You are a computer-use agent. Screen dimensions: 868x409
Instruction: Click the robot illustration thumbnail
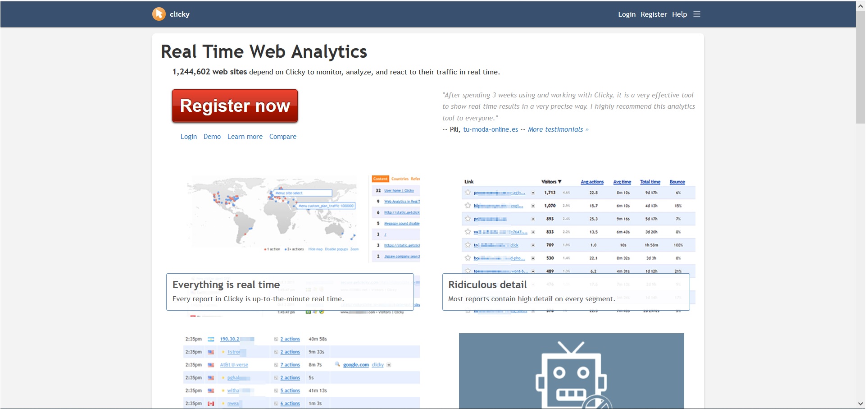(x=571, y=371)
